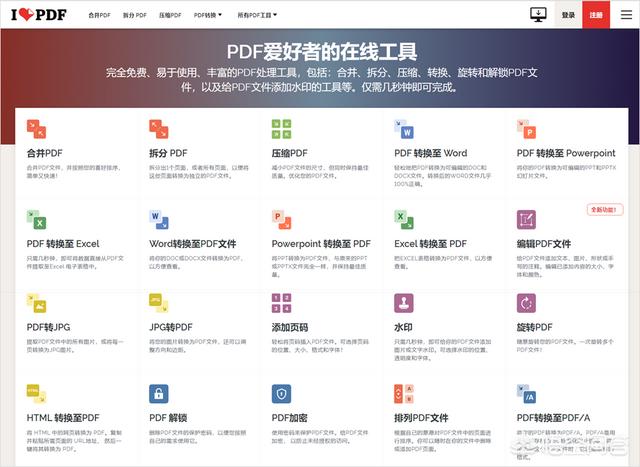Open the Word转换至PDF文件 title
This screenshot has height=467, width=640.
[193, 244]
